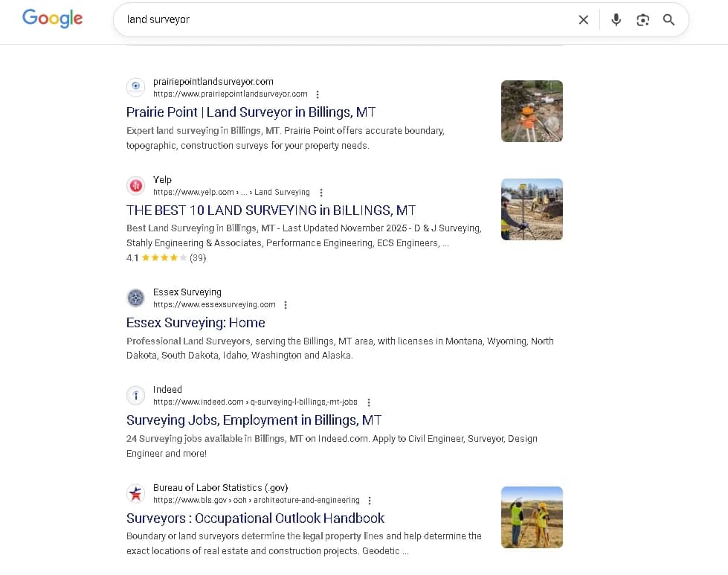The height and width of the screenshot is (575, 728).
Task: Open the three-dot menu on the Yelp result
Action: (x=321, y=192)
